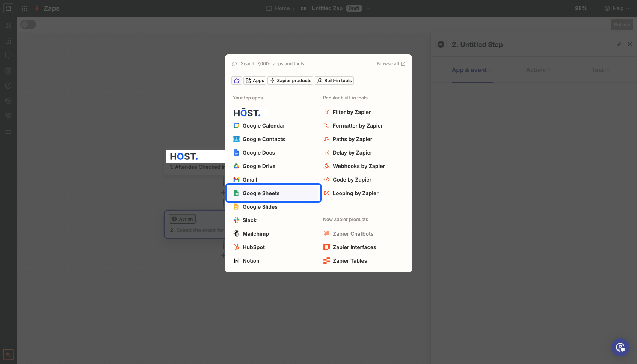Select the HOST trigger step card
The image size is (637, 364).
click(195, 162)
